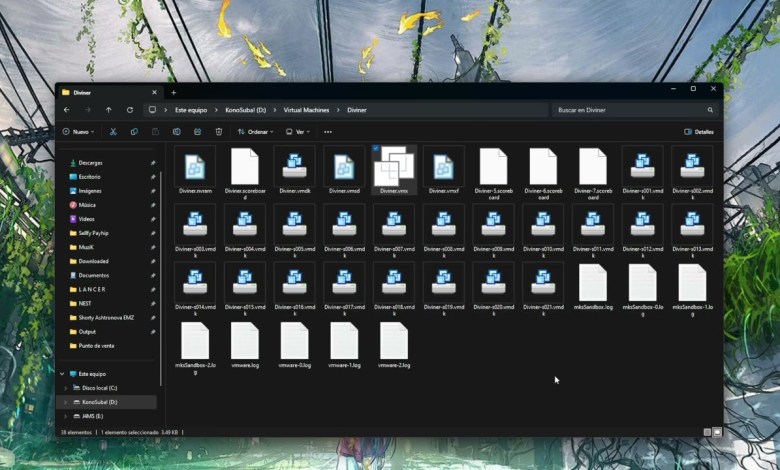
Task: Switch to details list view in status bar
Action: [x=707, y=432]
